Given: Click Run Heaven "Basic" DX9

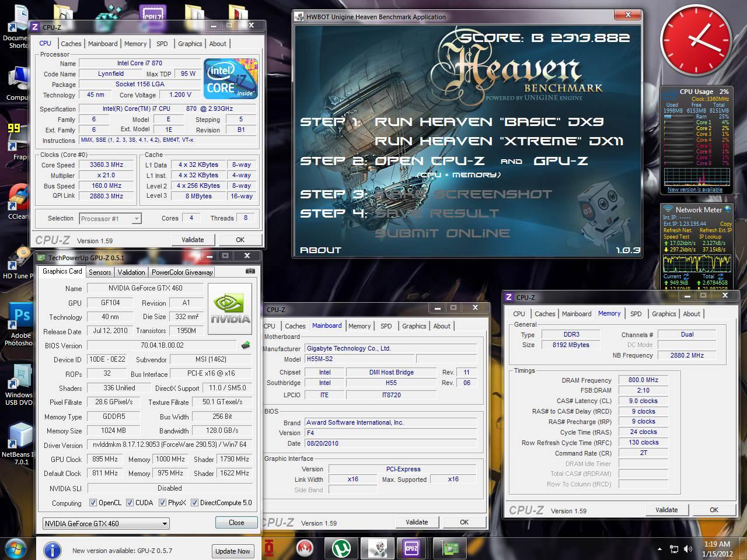Looking at the screenshot, I should click(x=489, y=122).
